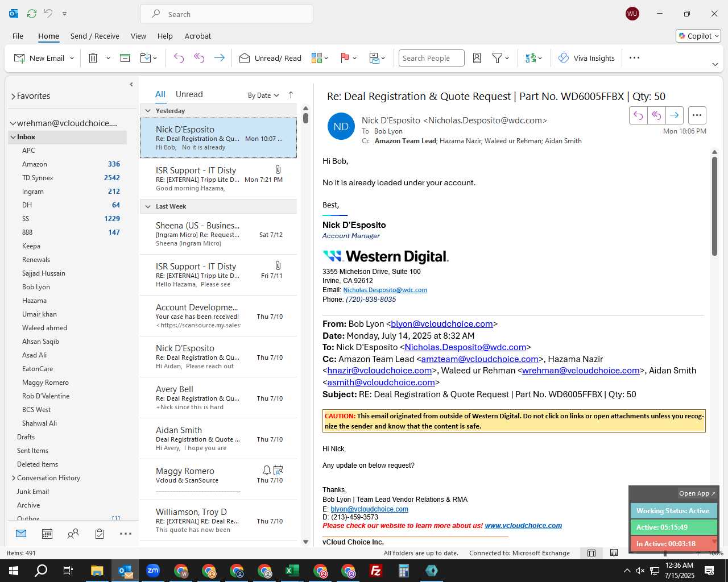Click Open App in tracker widget
Viewport: 728px width, 582px height.
pyautogui.click(x=697, y=493)
